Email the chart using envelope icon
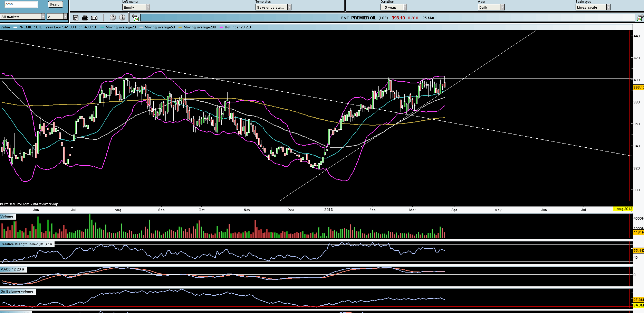 pyautogui.click(x=94, y=18)
